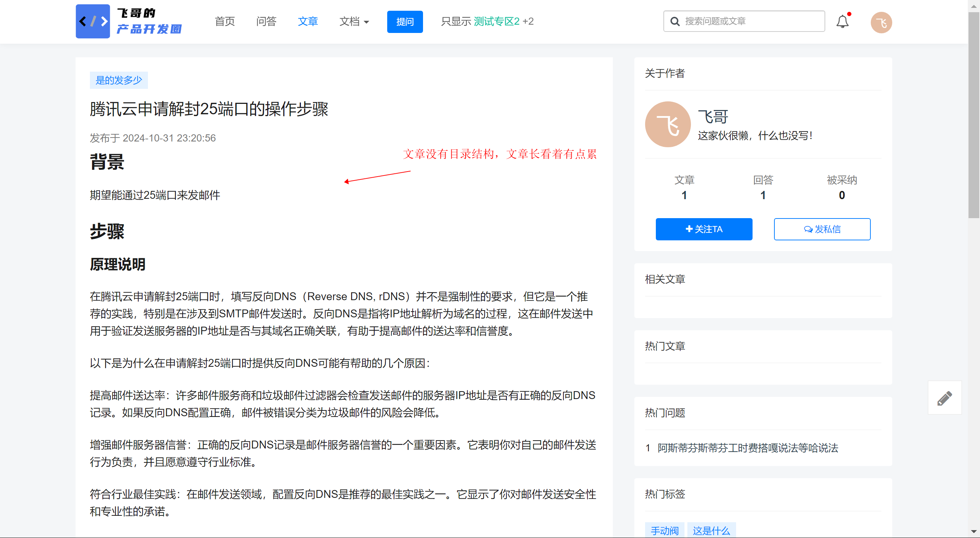Viewport: 980px width, 538px height.
Task: Click the 发私信 message button
Action: (822, 229)
